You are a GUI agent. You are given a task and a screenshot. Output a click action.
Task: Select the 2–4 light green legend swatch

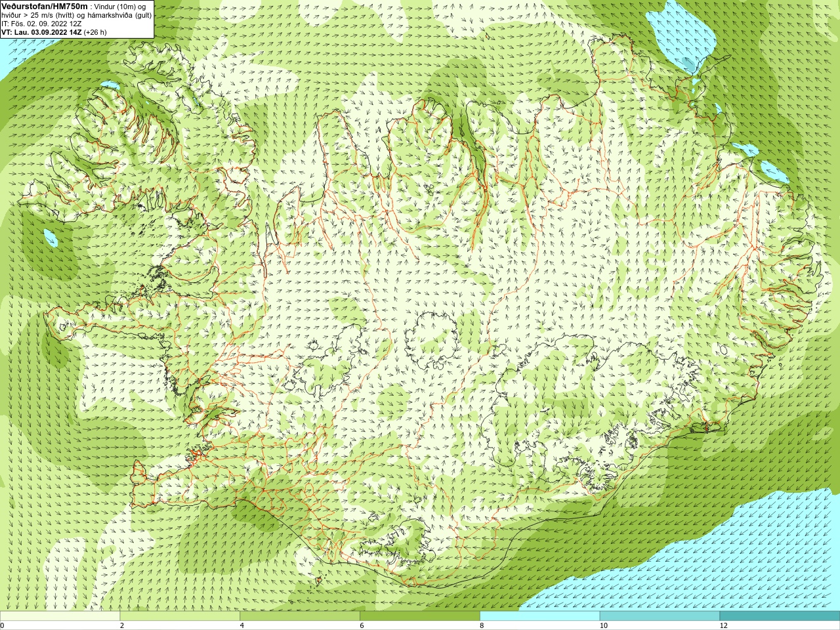pyautogui.click(x=180, y=616)
